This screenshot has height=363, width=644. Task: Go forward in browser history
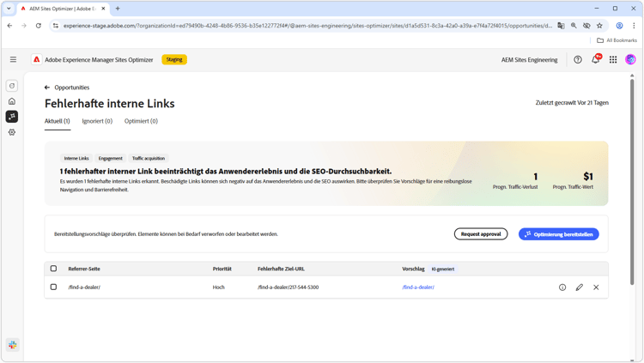pos(24,26)
